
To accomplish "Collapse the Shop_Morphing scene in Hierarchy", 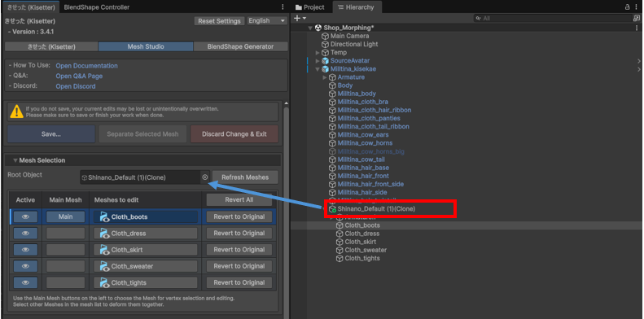I will [310, 28].
